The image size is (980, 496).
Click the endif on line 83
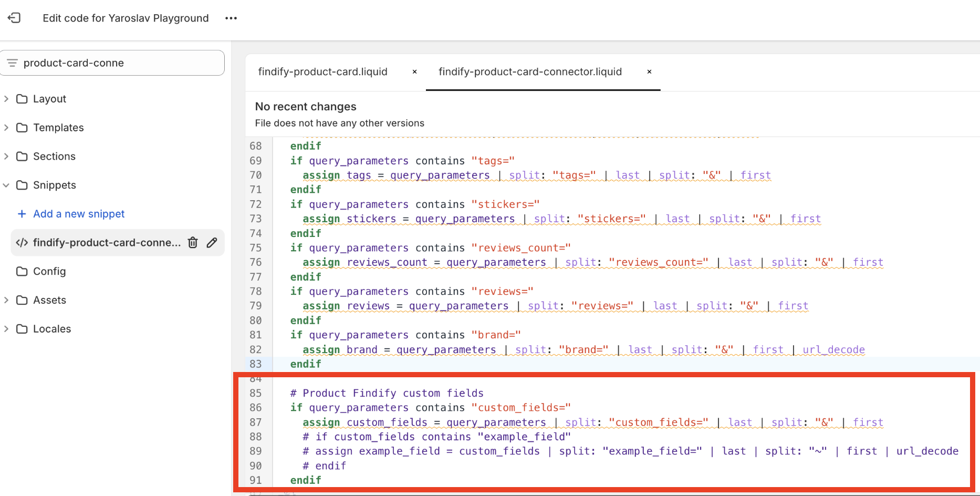click(306, 364)
